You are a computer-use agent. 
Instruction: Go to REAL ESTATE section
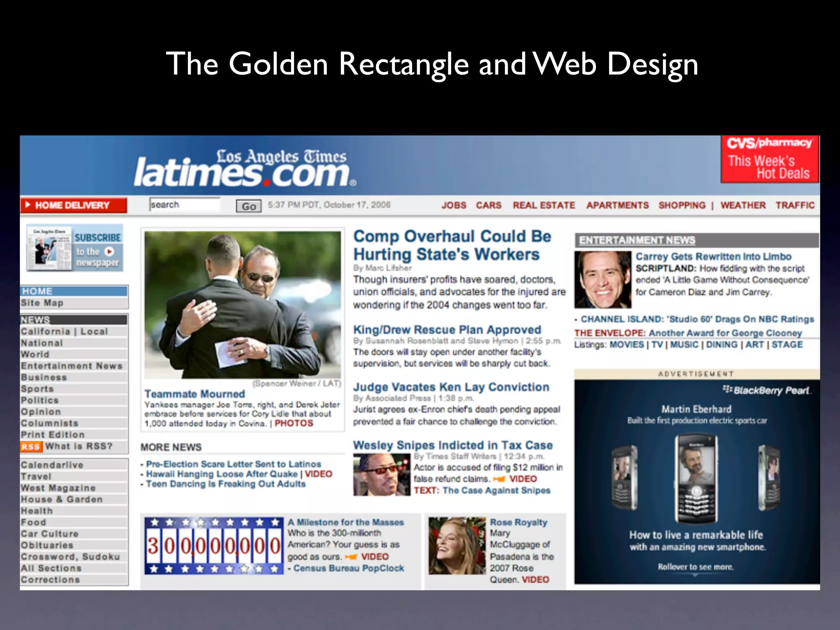click(544, 205)
